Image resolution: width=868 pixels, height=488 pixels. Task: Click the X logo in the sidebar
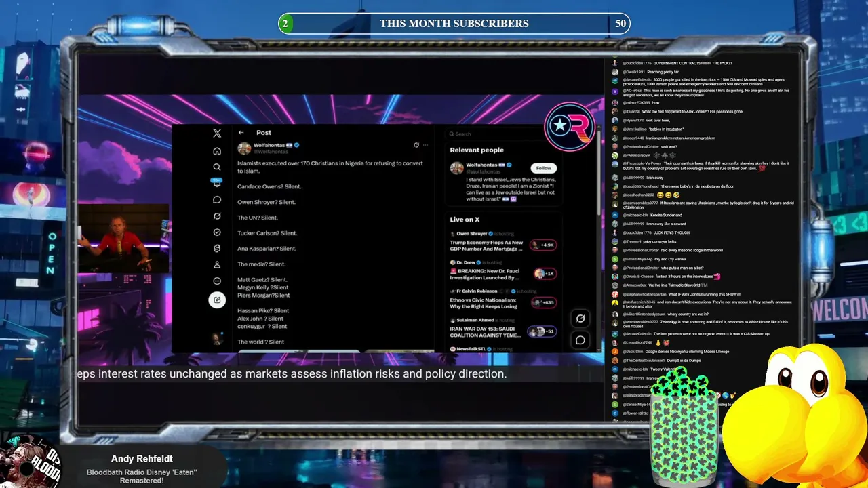click(217, 134)
